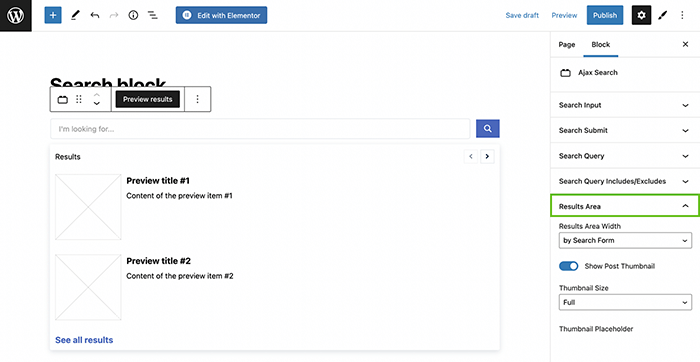Click the Publish button

point(605,15)
